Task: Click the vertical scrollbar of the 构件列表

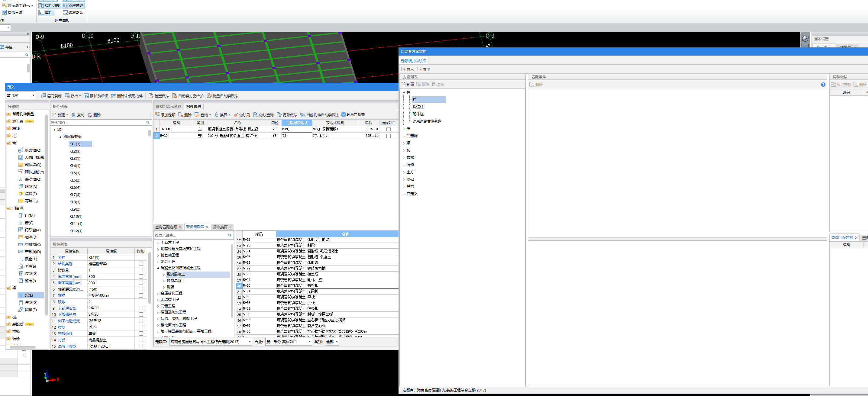Action: click(x=150, y=133)
